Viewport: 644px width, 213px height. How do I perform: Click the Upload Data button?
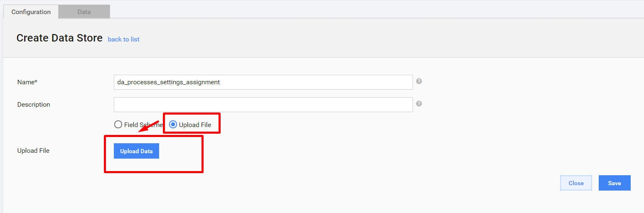pyautogui.click(x=136, y=151)
